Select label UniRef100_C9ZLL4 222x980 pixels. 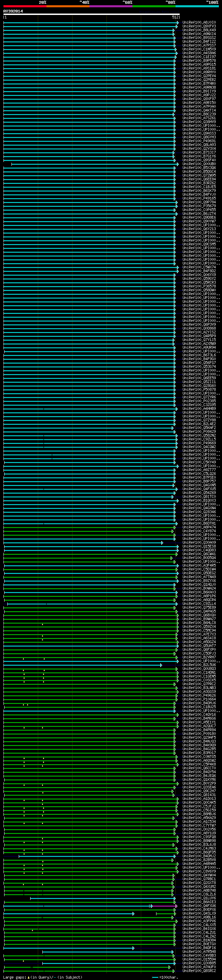point(199,604)
